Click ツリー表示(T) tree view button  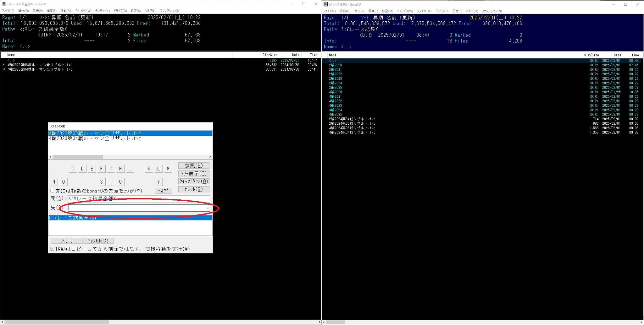193,173
